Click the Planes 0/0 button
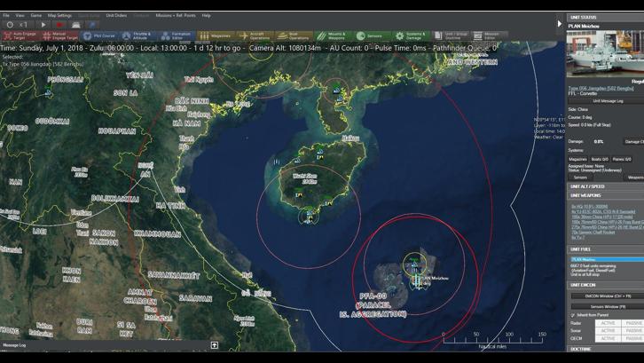644x363 pixels. 622,159
